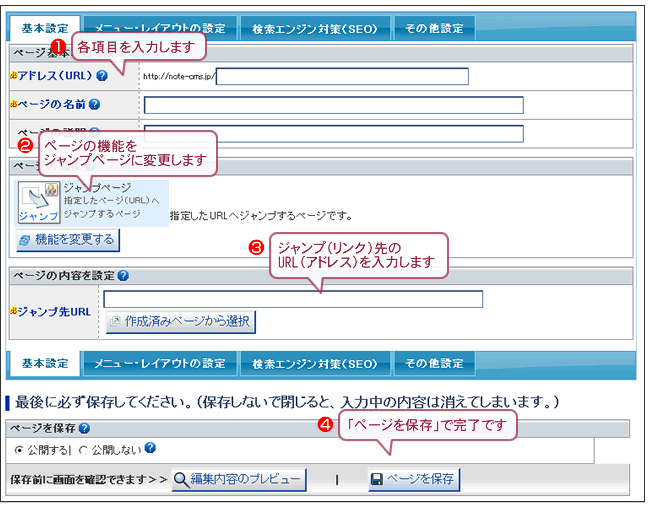The width and height of the screenshot is (650, 506).
Task: Click the ページの名前 label text
Action: (x=51, y=104)
